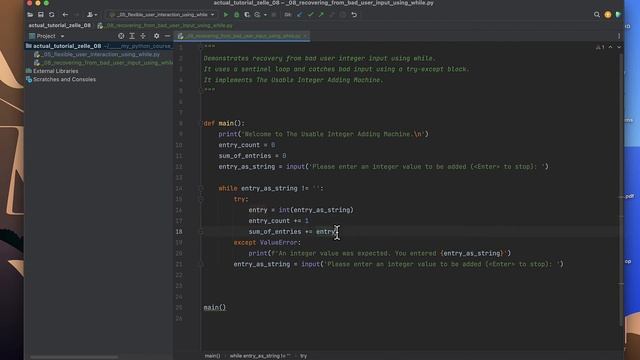Open the run configuration dropdown
The height and width of the screenshot is (360, 640).
point(162,15)
